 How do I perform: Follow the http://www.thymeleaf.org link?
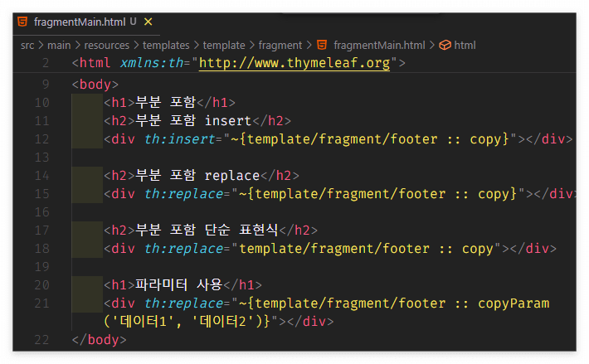(x=294, y=63)
